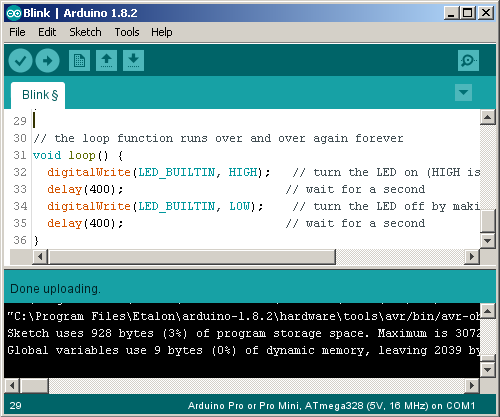500x417 pixels.
Task: Click editor horizontal scrollbar right arrow
Action: pyautogui.click(x=472, y=257)
